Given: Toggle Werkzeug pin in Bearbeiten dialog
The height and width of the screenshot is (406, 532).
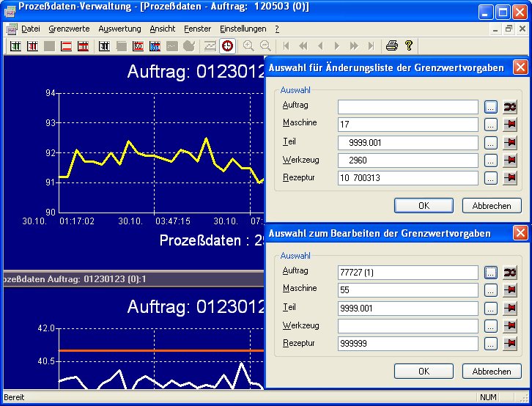Looking at the screenshot, I should (510, 326).
